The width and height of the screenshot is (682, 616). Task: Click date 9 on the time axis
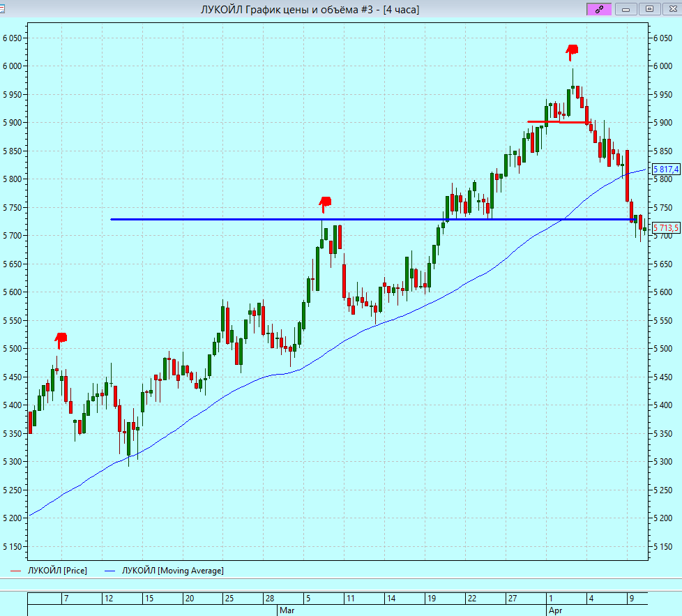[632, 599]
